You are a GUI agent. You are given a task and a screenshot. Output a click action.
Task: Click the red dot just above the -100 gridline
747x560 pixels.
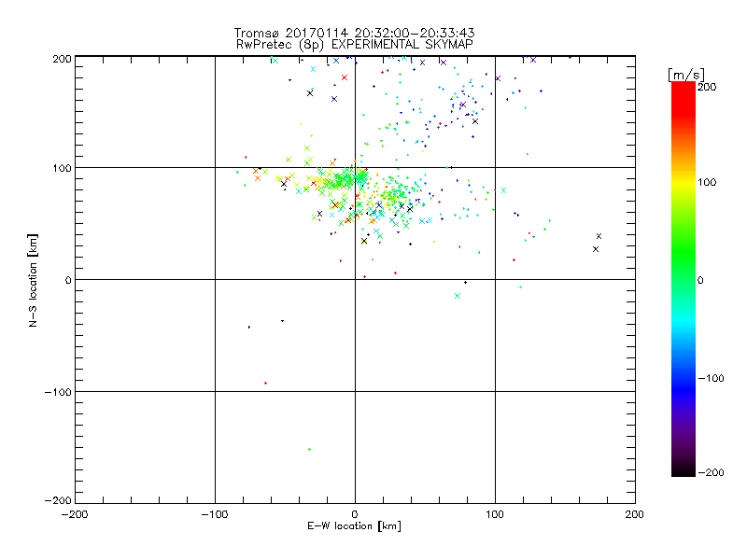[x=265, y=383]
